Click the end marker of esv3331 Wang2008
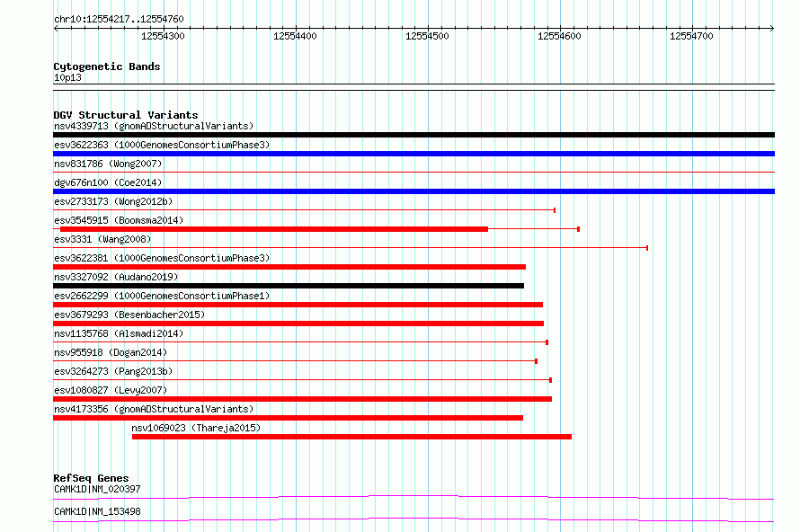Screen dimensions: 800x532 pyautogui.click(x=647, y=248)
